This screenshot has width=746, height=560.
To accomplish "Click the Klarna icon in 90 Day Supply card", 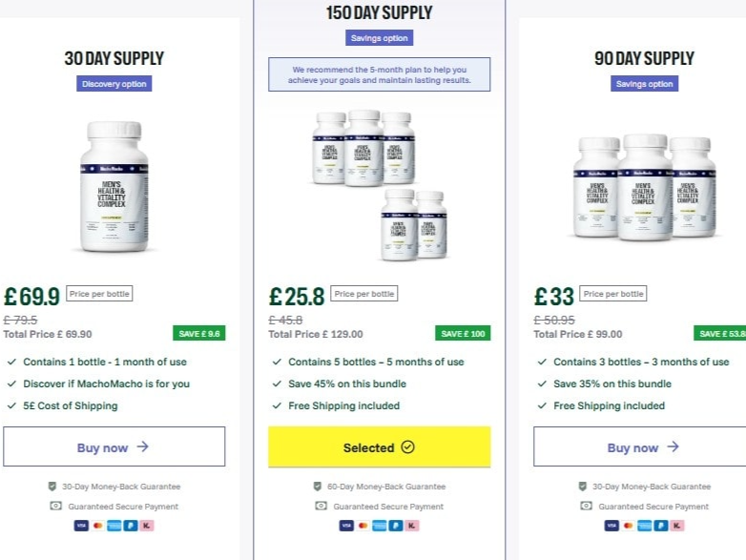I will pos(676,526).
